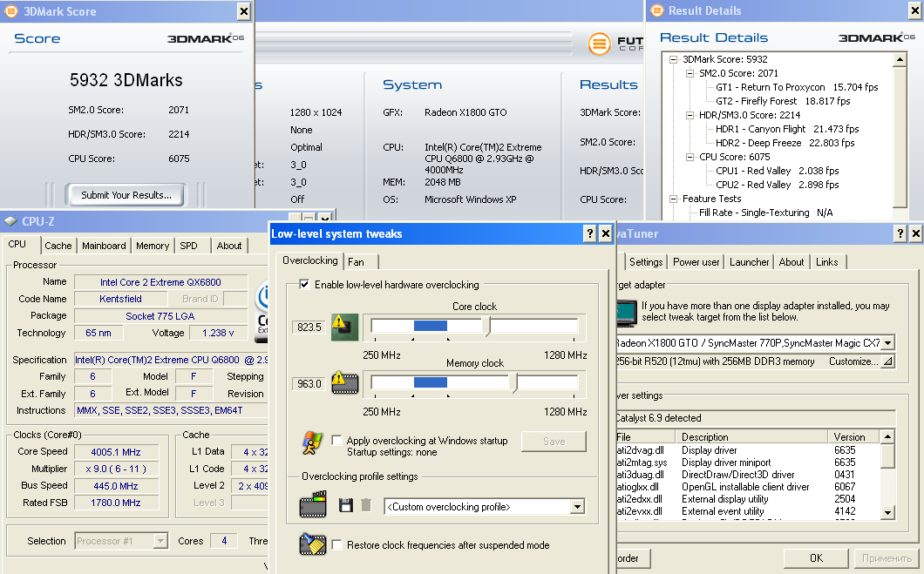Collapse the Feature Tests tree node
924x574 pixels.
[673, 199]
